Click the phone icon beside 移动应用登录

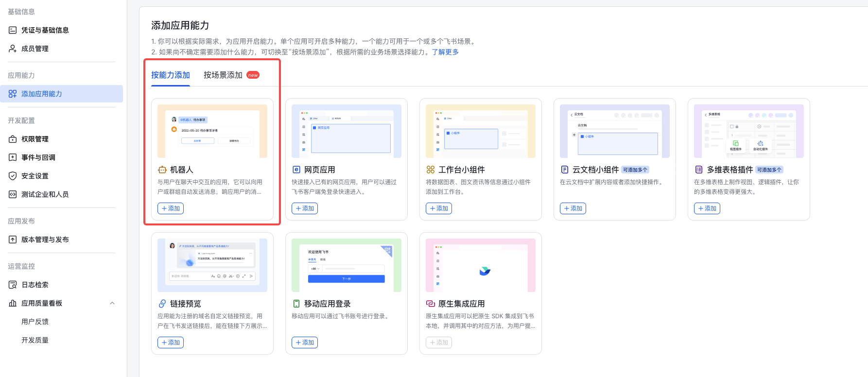click(296, 304)
